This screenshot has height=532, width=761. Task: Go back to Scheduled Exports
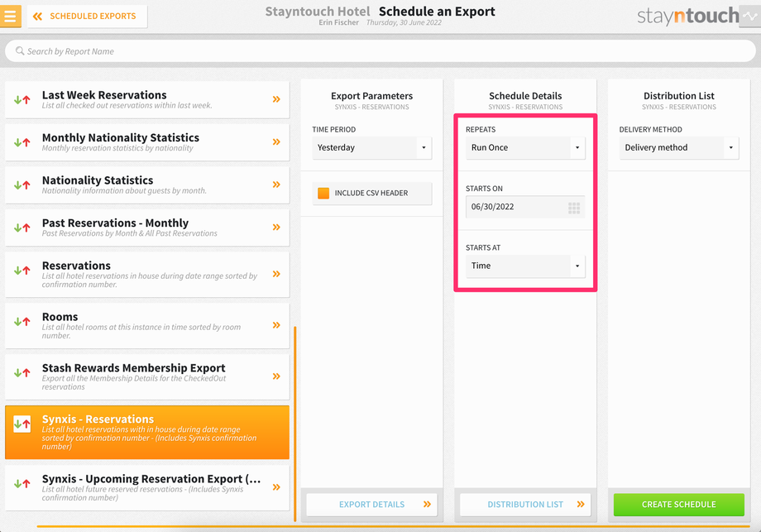tap(88, 16)
